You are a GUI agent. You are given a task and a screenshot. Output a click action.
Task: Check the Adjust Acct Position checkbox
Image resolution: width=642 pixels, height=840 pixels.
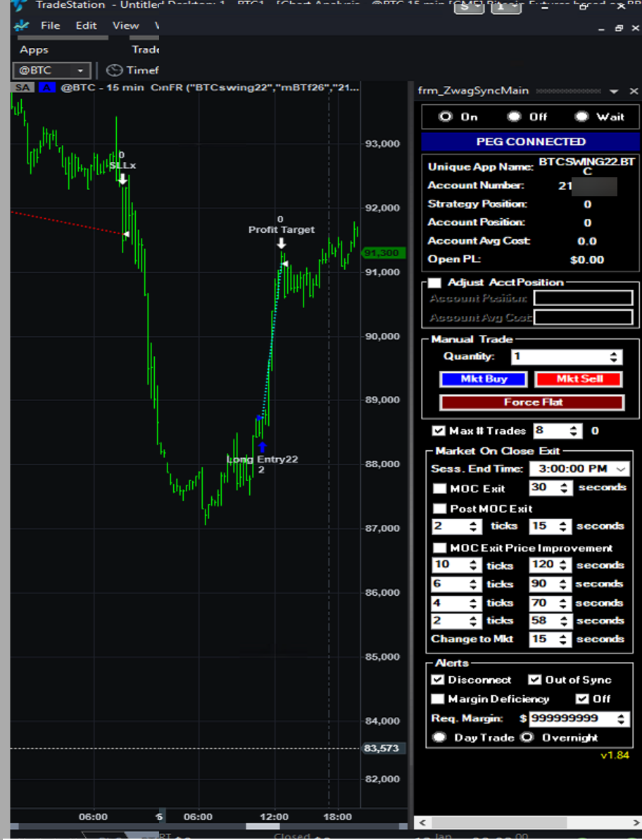click(x=434, y=283)
